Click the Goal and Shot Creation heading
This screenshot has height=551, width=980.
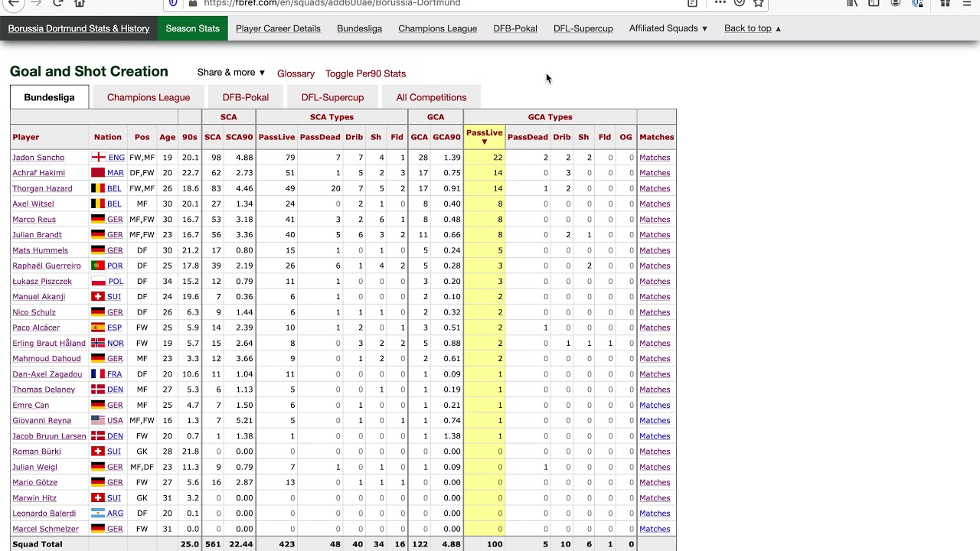click(89, 71)
